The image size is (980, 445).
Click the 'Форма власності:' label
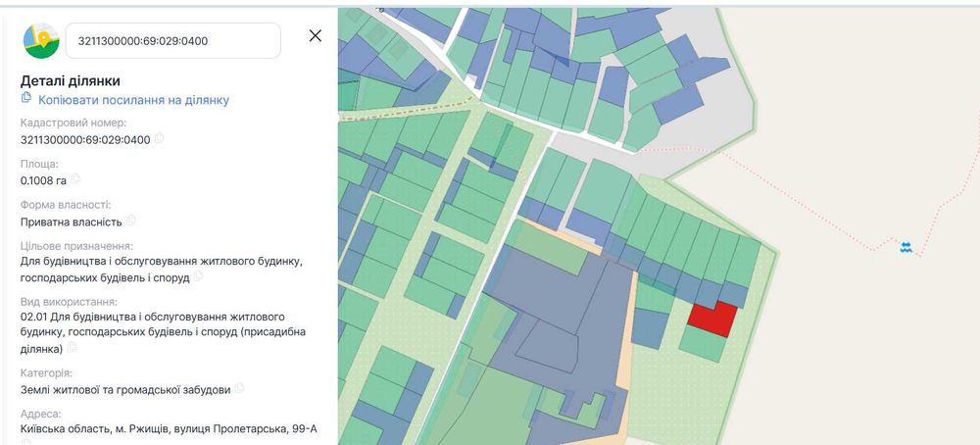(66, 205)
